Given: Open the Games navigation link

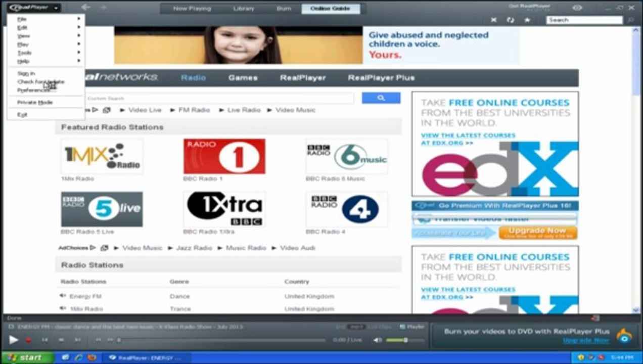Looking at the screenshot, I should point(243,78).
